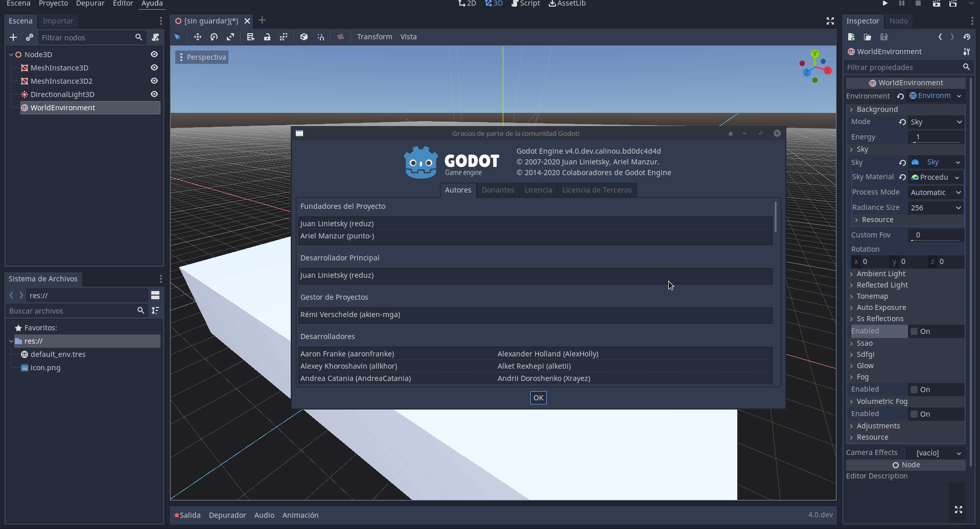Lock the selected object icon
The image size is (980, 529).
(x=267, y=37)
